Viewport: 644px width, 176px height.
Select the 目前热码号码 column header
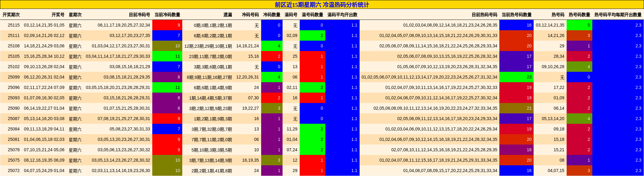coord(484,15)
